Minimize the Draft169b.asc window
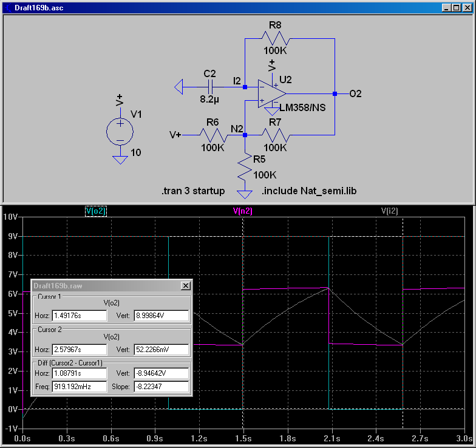The height and width of the screenshot is (448, 476). pyautogui.click(x=446, y=7)
